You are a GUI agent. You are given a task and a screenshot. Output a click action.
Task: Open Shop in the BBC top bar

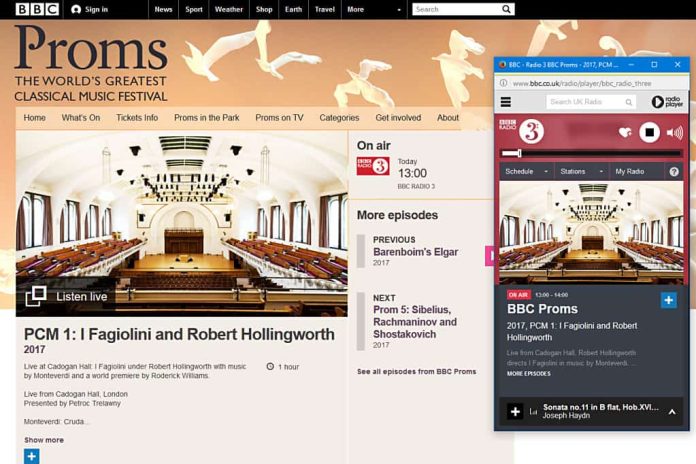[264, 9]
